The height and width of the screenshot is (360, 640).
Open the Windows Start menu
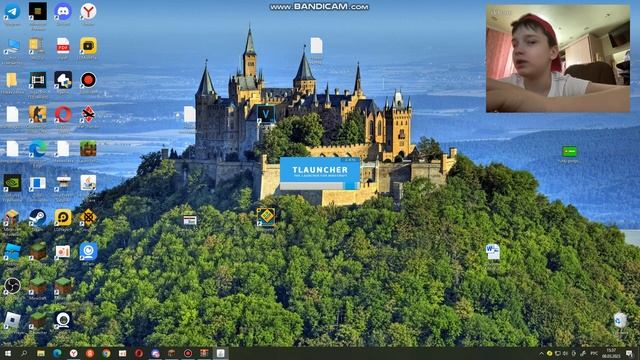pos(7,353)
